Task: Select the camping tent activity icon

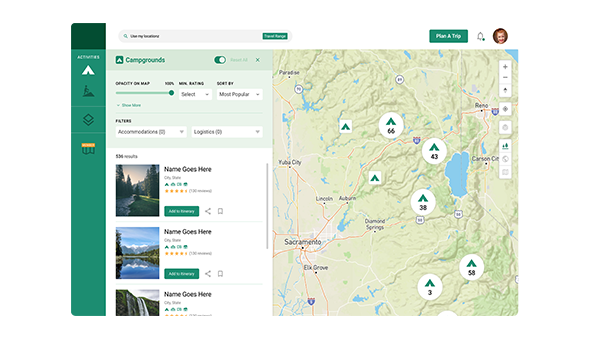Action: click(88, 70)
